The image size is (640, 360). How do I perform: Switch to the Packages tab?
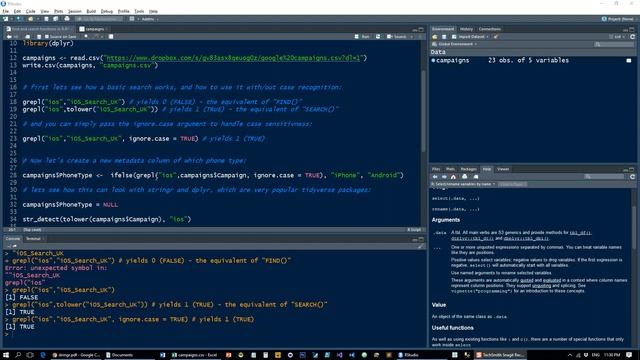click(x=468, y=169)
